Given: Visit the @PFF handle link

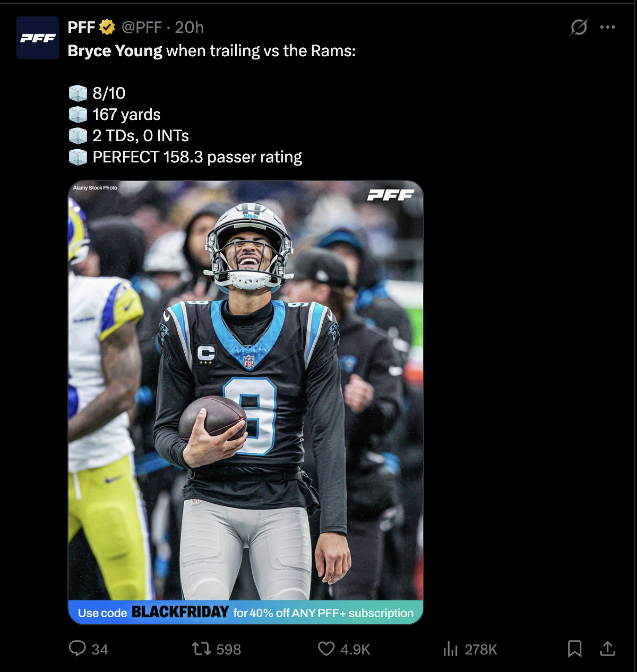Looking at the screenshot, I should point(141,27).
